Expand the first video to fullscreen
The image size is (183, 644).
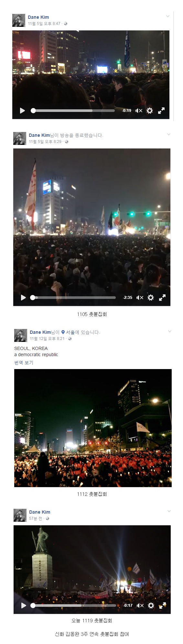coord(161,111)
